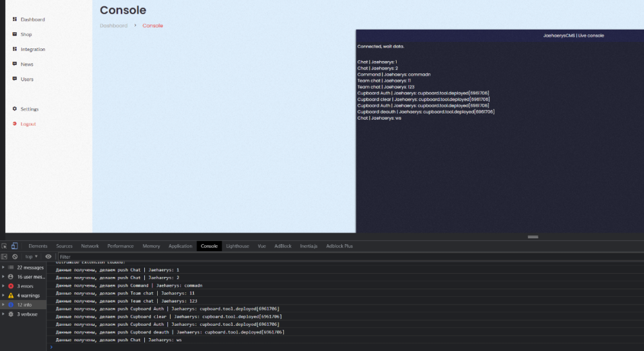Toggle the console sidebar panel icon

(5, 256)
